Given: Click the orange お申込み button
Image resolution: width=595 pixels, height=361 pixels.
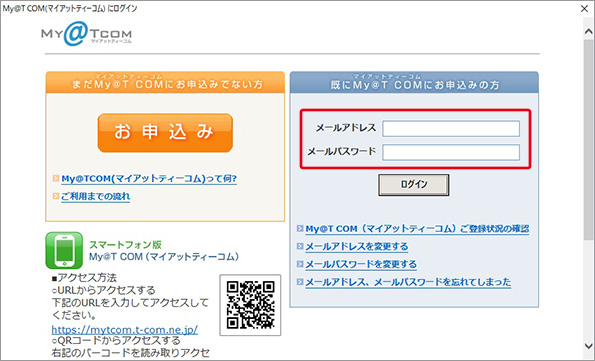Looking at the screenshot, I should [165, 133].
